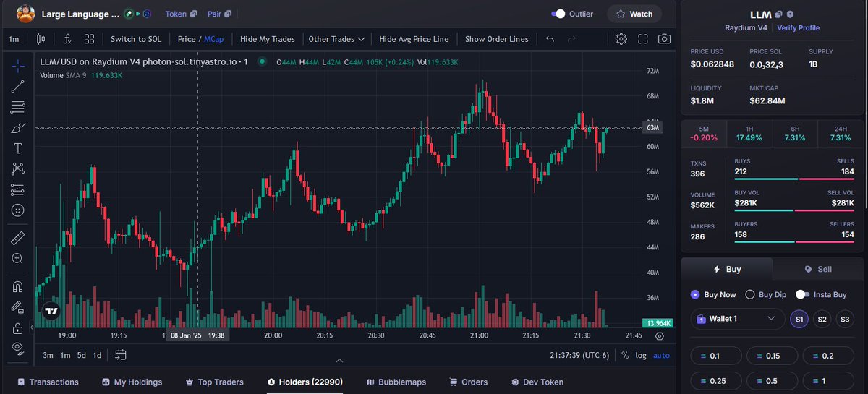Open the Transactions tab
Viewport: 868px width, 394px height.
(x=47, y=382)
